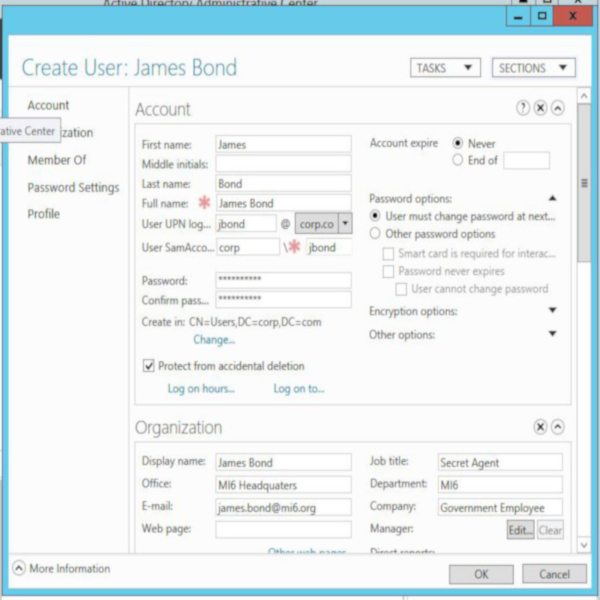Go to Member Of in the left navigation

57,160
